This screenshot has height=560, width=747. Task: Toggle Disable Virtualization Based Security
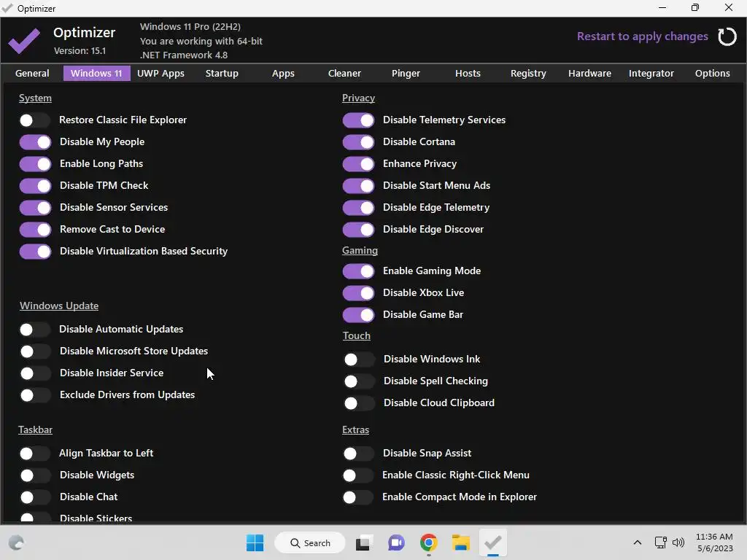click(x=35, y=252)
